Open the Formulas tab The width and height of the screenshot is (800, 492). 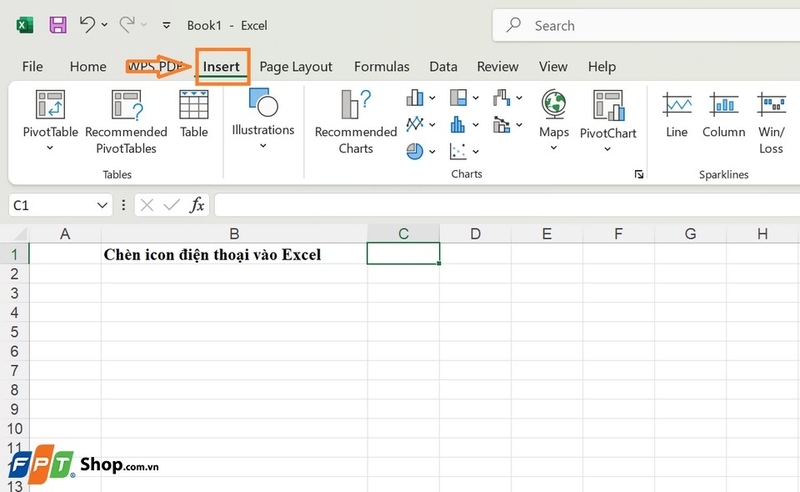point(382,66)
